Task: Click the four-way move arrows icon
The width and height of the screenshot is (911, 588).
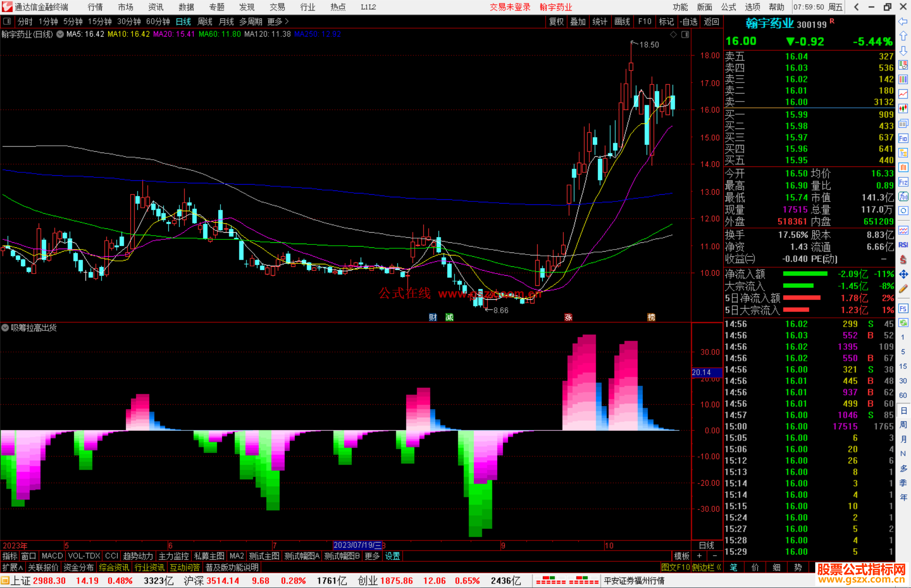Action: pyautogui.click(x=903, y=274)
